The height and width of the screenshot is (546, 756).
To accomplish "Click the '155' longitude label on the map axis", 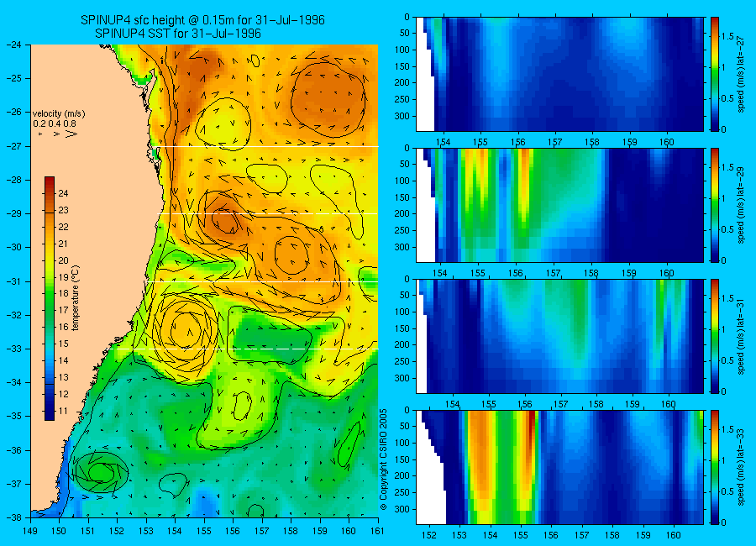I will pyautogui.click(x=204, y=531).
